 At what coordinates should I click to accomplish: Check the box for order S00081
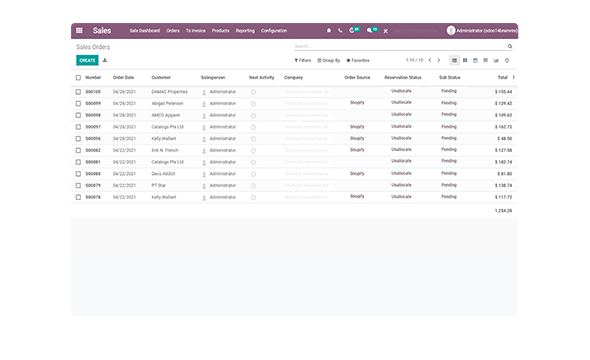tap(78, 162)
